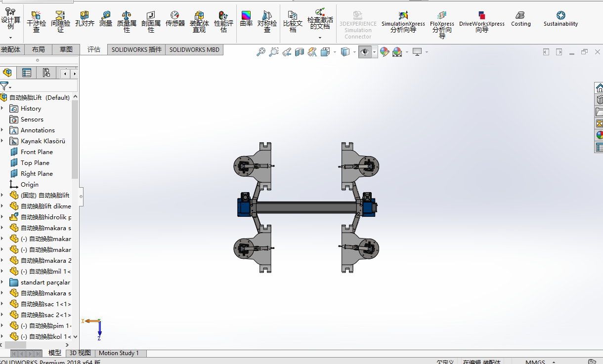Switch to the 装配体 tab
The width and height of the screenshot is (603, 364).
(10, 49)
